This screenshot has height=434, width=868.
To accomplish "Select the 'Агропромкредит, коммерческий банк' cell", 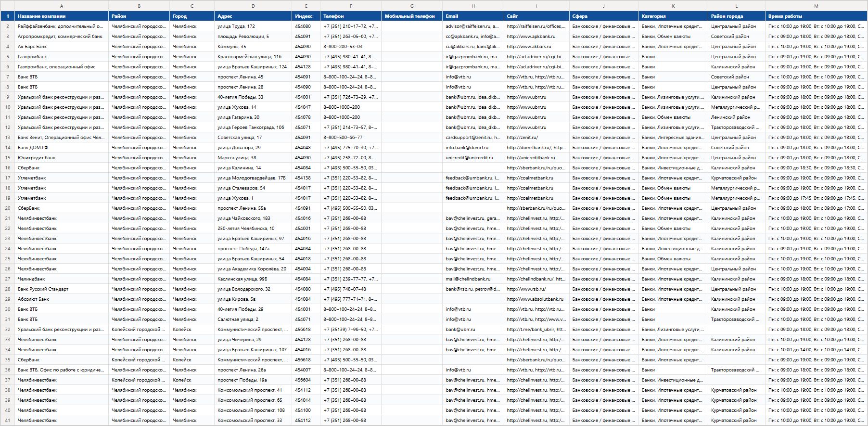I will tap(62, 37).
